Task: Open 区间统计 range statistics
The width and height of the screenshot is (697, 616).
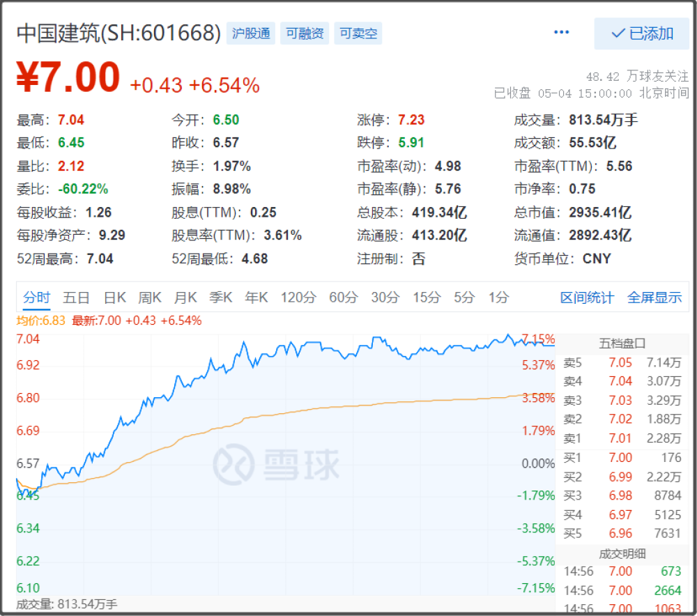Action: tap(587, 298)
